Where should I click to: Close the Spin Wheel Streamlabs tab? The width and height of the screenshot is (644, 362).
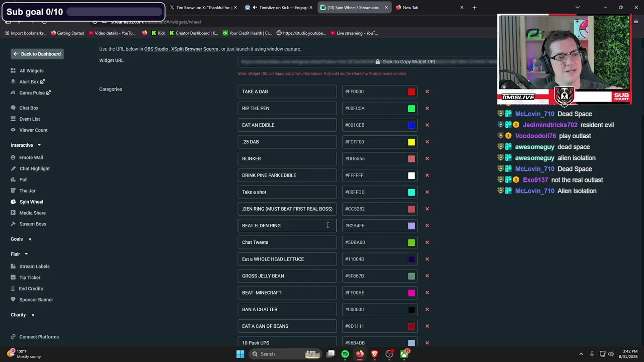(x=386, y=8)
